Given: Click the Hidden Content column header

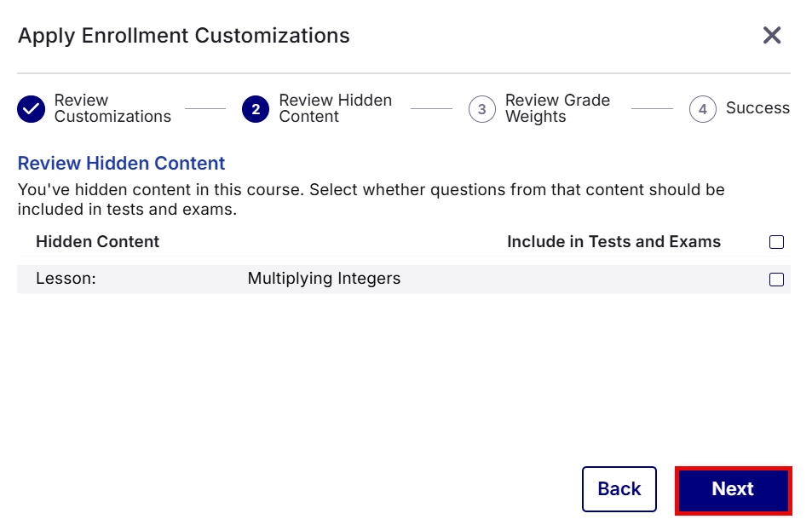Looking at the screenshot, I should coord(97,242).
